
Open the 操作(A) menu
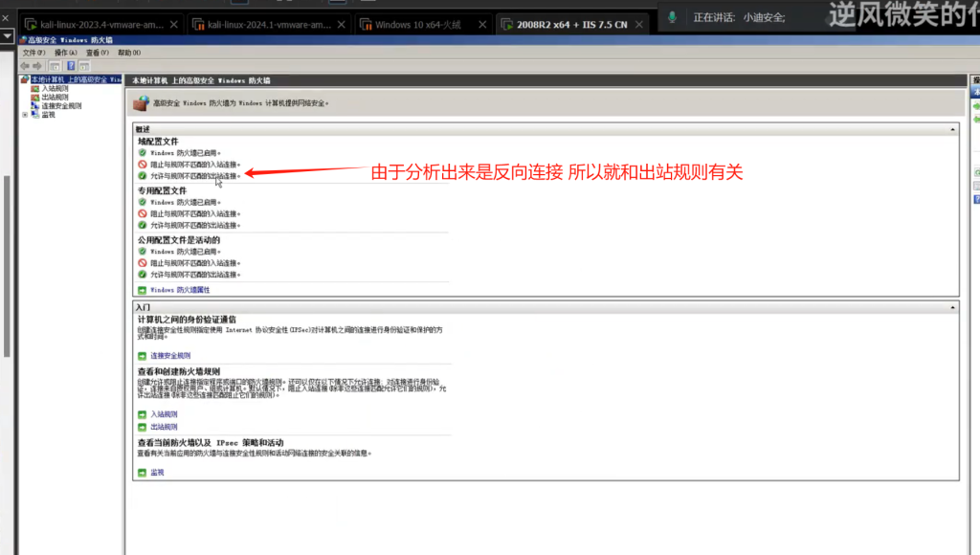click(x=66, y=54)
